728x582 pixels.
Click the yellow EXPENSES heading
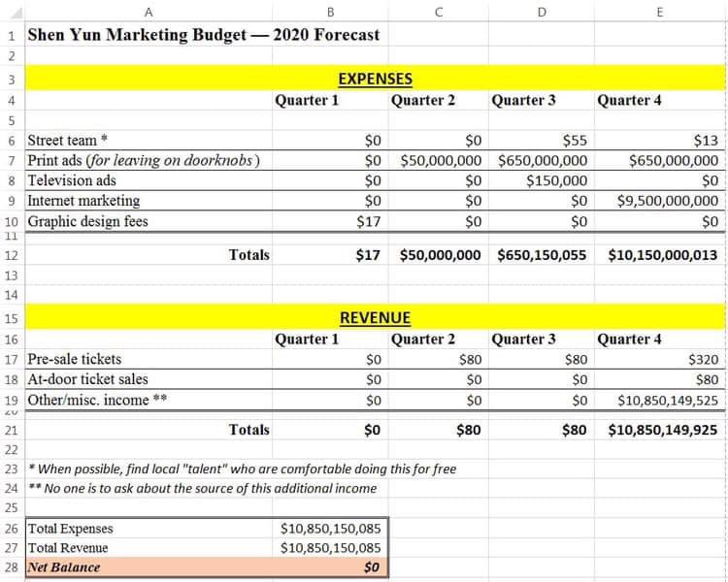click(375, 79)
